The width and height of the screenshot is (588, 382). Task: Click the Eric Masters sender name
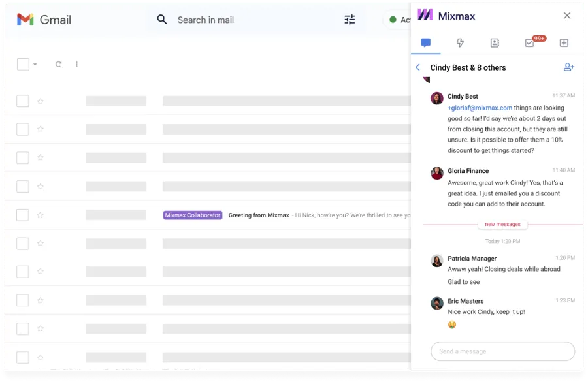465,301
